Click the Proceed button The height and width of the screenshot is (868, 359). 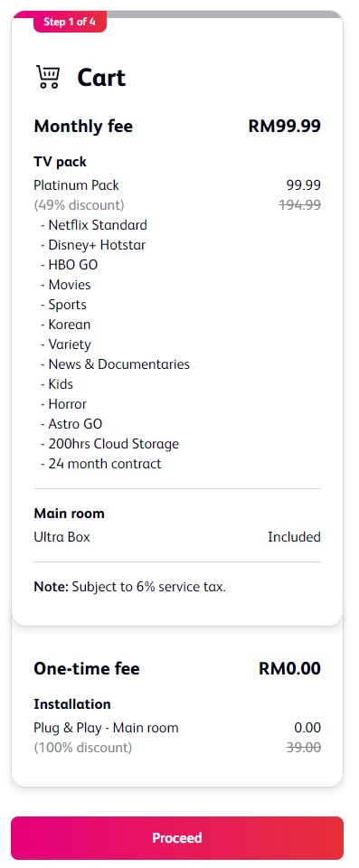pyautogui.click(x=177, y=837)
